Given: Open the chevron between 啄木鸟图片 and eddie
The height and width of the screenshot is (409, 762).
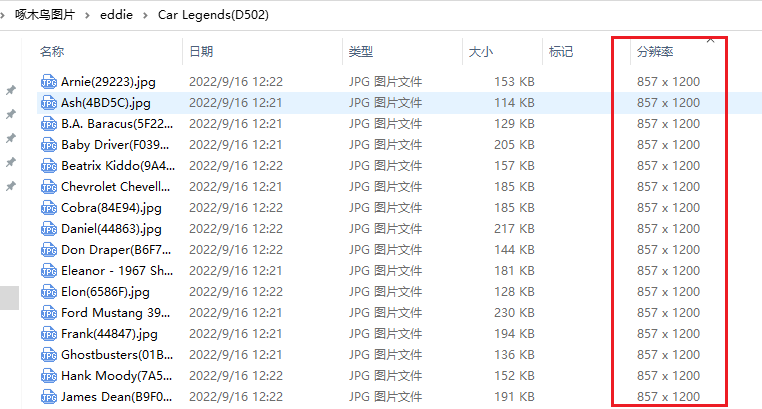Looking at the screenshot, I should click(87, 16).
